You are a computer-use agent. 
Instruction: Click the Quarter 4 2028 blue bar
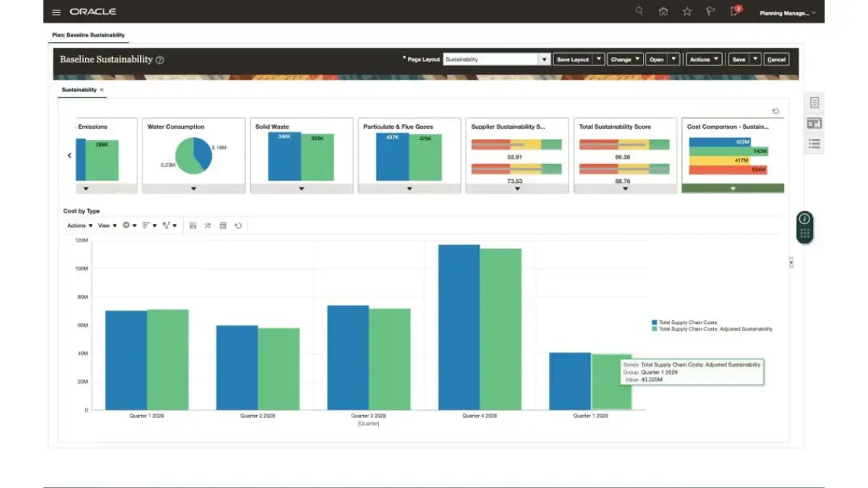(459, 327)
